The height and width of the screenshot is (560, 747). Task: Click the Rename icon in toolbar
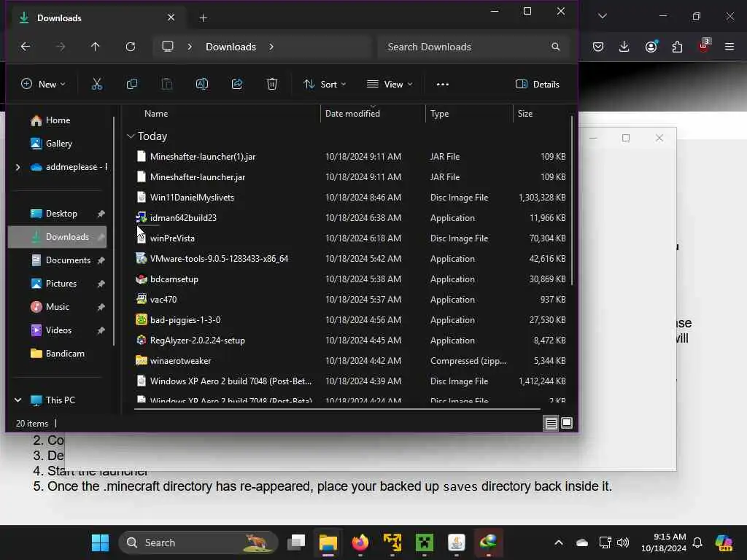202,85
